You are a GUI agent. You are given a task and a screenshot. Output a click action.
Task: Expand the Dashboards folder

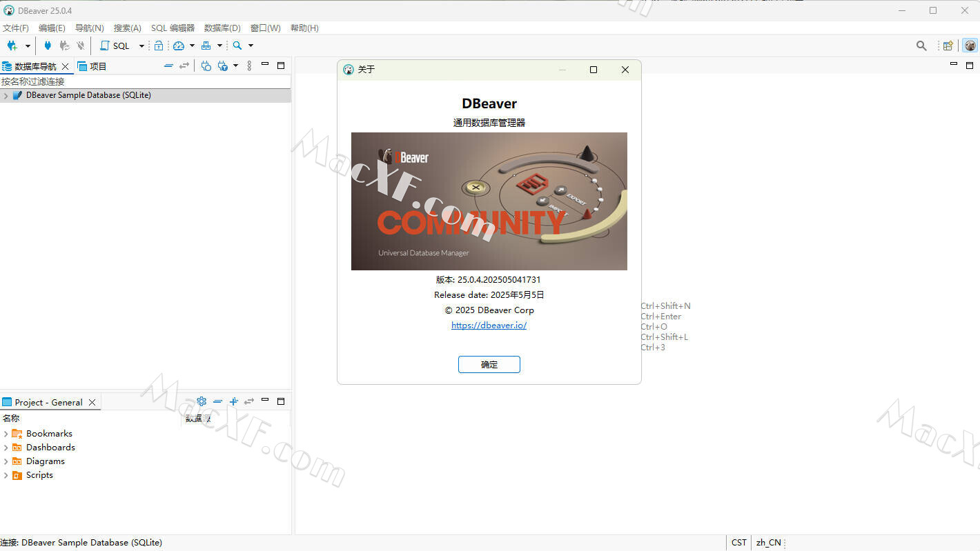[6, 448]
